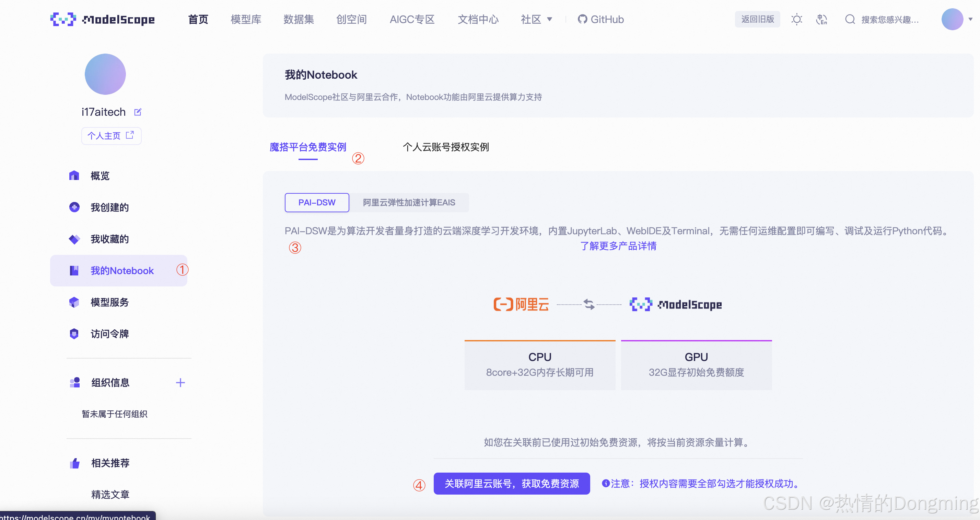Open 了解更多产品详情 link
Screen dimensions: 980x520
[618, 246]
